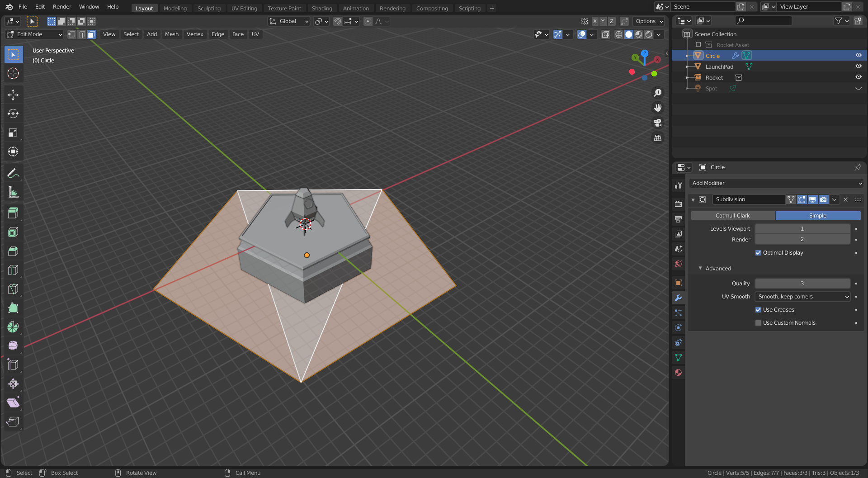This screenshot has width=868, height=478.
Task: Switch to the UV Editing workspace tab
Action: pos(244,8)
